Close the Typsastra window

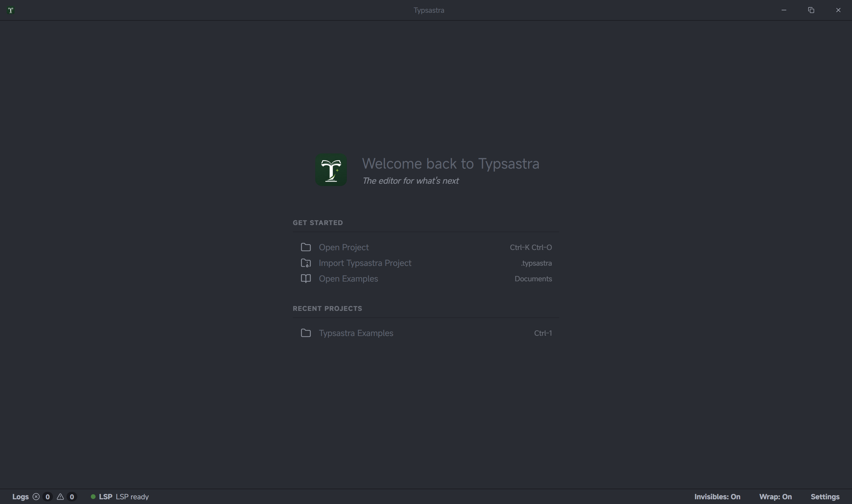tap(838, 10)
